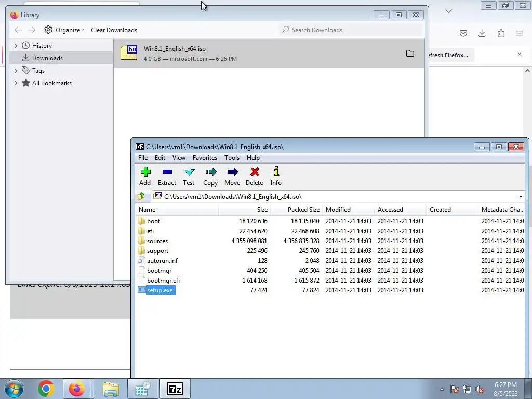
Task: Click the Search Downloads field
Action: tap(351, 30)
